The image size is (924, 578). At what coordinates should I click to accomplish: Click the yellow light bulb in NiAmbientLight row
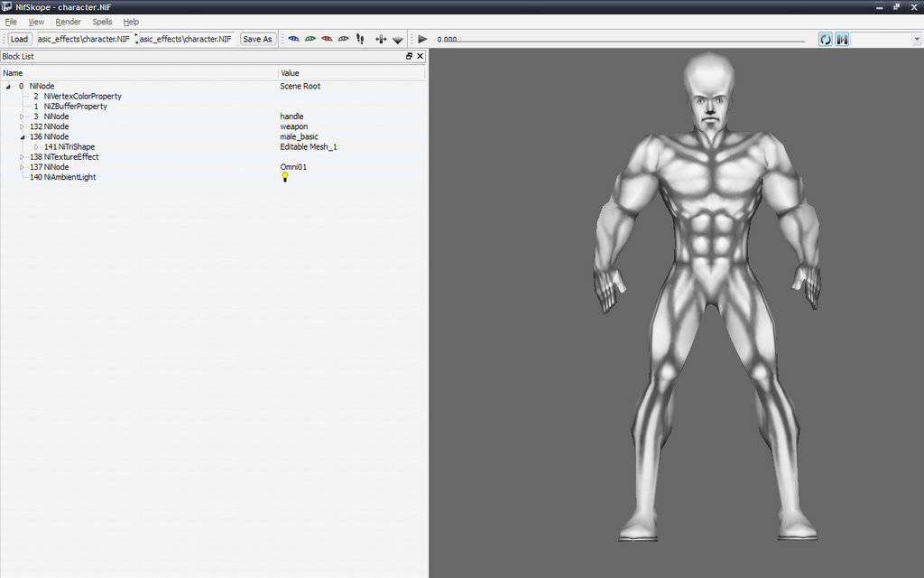[x=285, y=178]
